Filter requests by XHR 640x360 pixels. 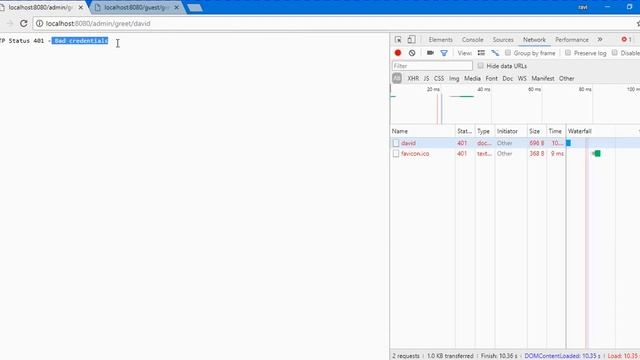(413, 78)
